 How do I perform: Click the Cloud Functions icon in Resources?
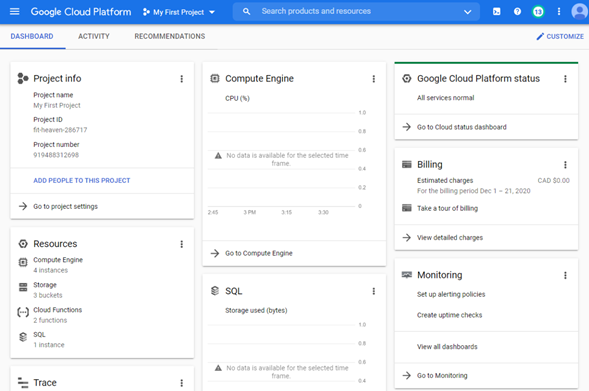coord(23,312)
